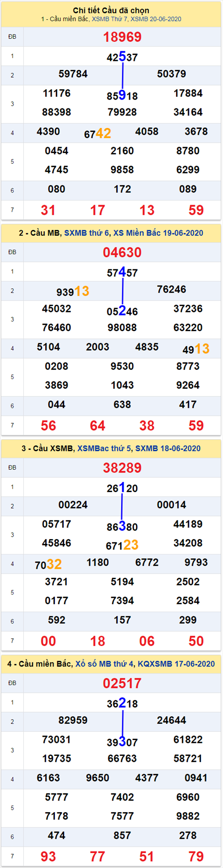The width and height of the screenshot is (223, 868).
Task: Open KQXSMB 17-06-2020 link
Action: coord(176,664)
